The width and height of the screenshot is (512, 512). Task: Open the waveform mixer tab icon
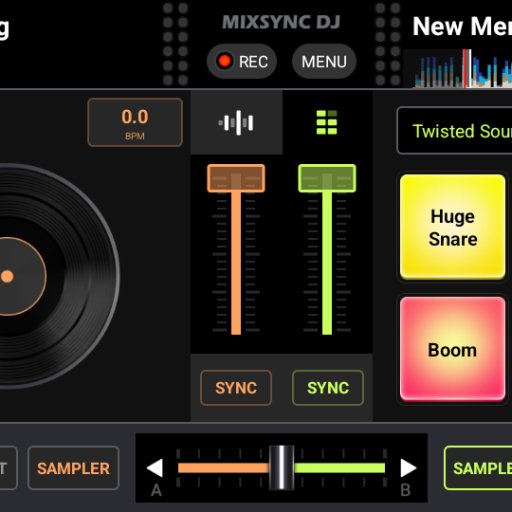pos(236,122)
